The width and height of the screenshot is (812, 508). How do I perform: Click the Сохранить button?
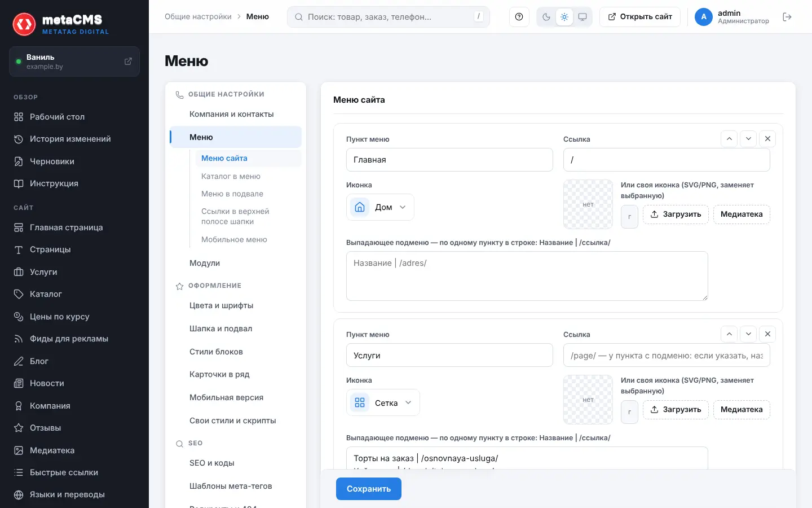pos(369,489)
